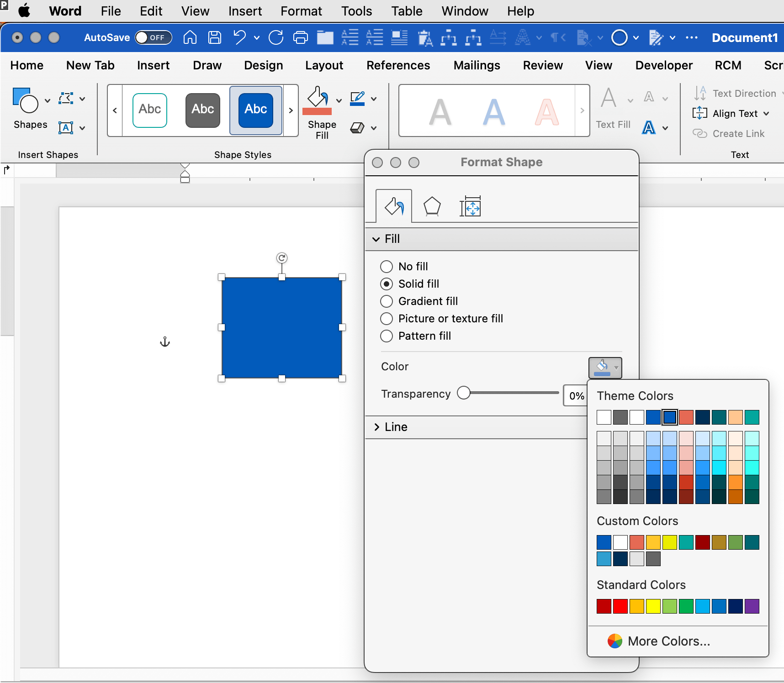Click the three dots more commands icon
Image resolution: width=784 pixels, height=683 pixels.
click(692, 37)
